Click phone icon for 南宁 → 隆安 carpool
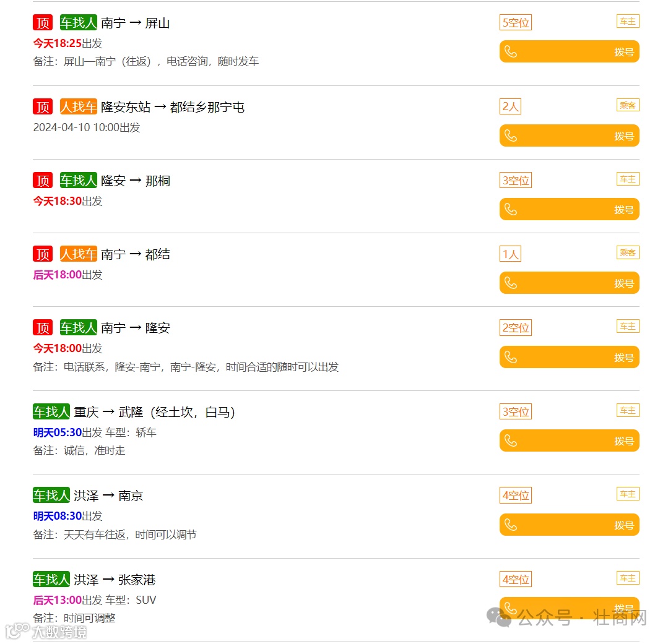 511,357
